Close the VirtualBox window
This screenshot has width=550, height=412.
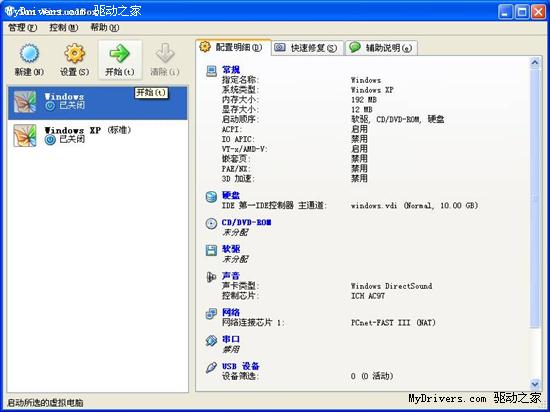pos(538,12)
